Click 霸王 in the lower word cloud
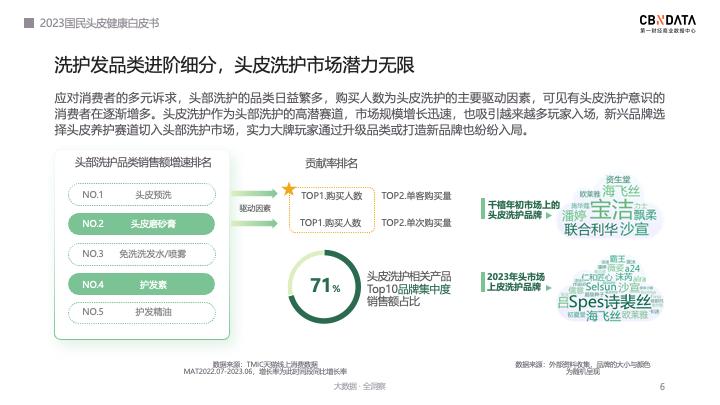 (618, 259)
